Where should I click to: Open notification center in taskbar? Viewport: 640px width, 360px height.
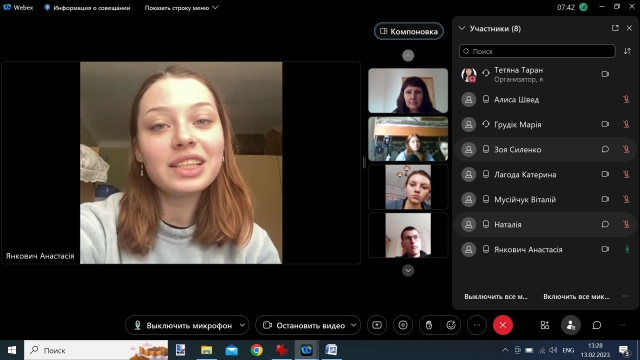624,350
